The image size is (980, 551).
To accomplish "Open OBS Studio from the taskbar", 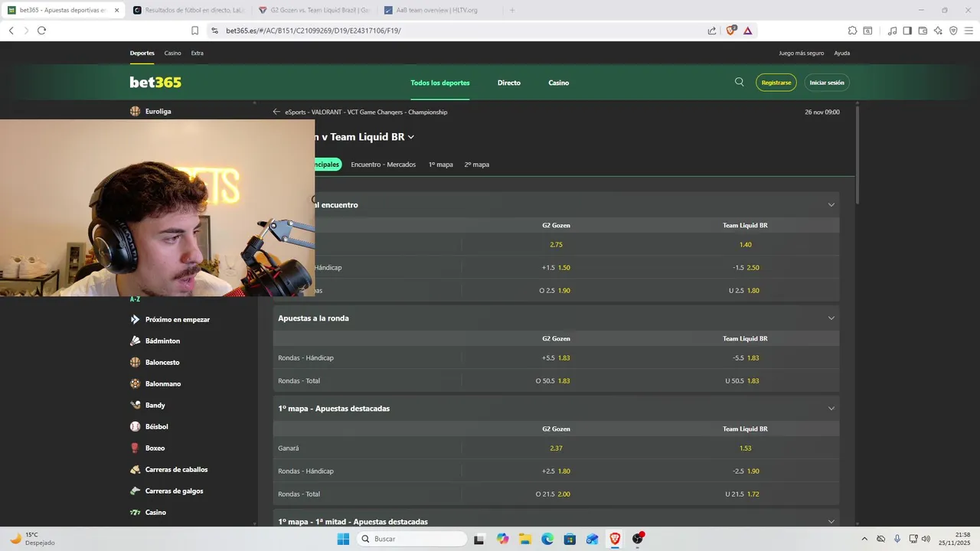I will (637, 539).
